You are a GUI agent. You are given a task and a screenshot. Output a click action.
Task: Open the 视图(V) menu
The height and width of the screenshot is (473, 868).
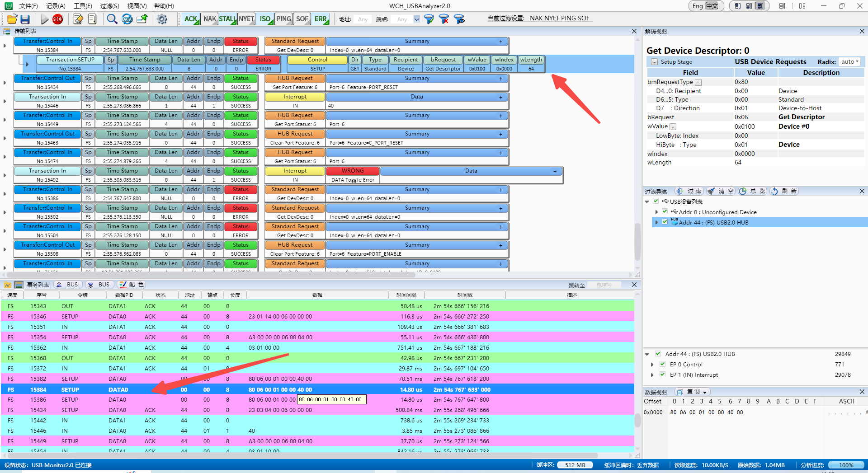tap(137, 6)
